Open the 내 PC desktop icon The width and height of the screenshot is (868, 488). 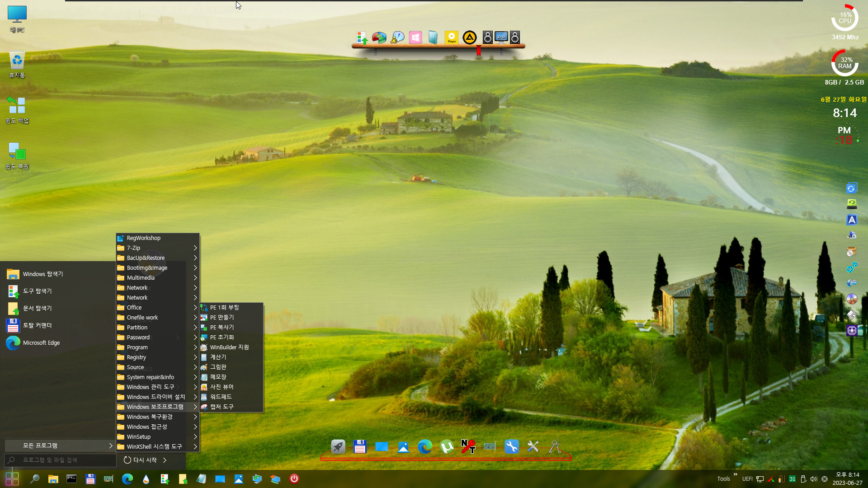(x=17, y=19)
